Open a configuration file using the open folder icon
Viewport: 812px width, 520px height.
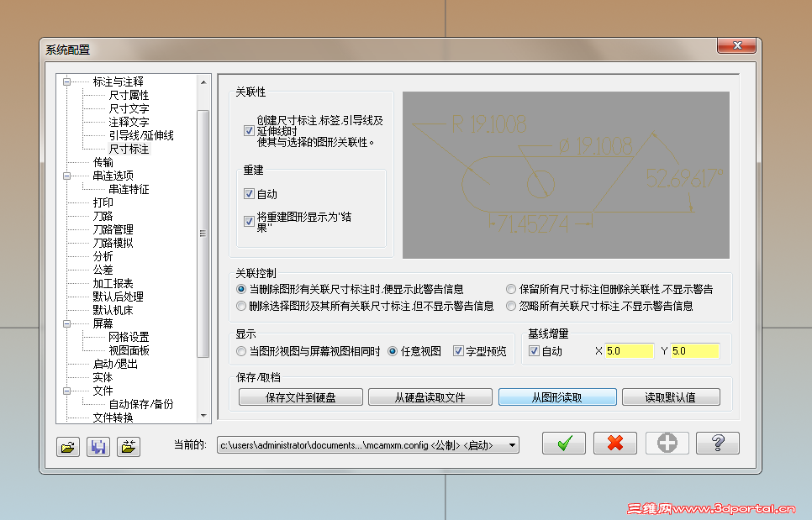[x=67, y=447]
